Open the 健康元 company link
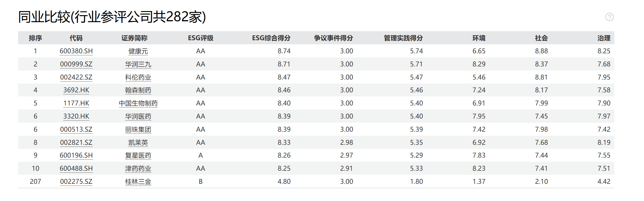Image resolution: width=644 pixels, height=201 pixels. (138, 51)
